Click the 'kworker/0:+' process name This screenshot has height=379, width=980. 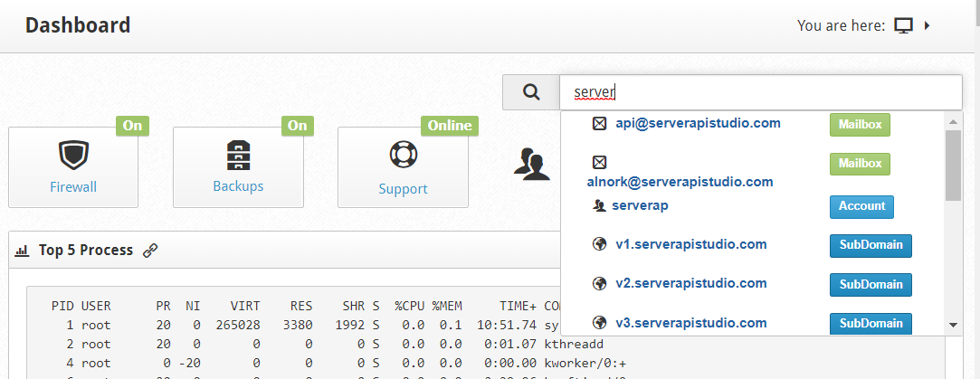583,363
